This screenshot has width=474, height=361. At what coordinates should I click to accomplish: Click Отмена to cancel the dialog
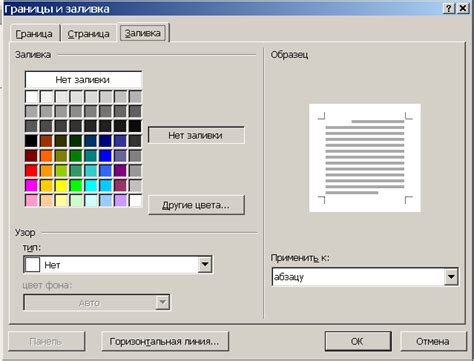(x=433, y=341)
